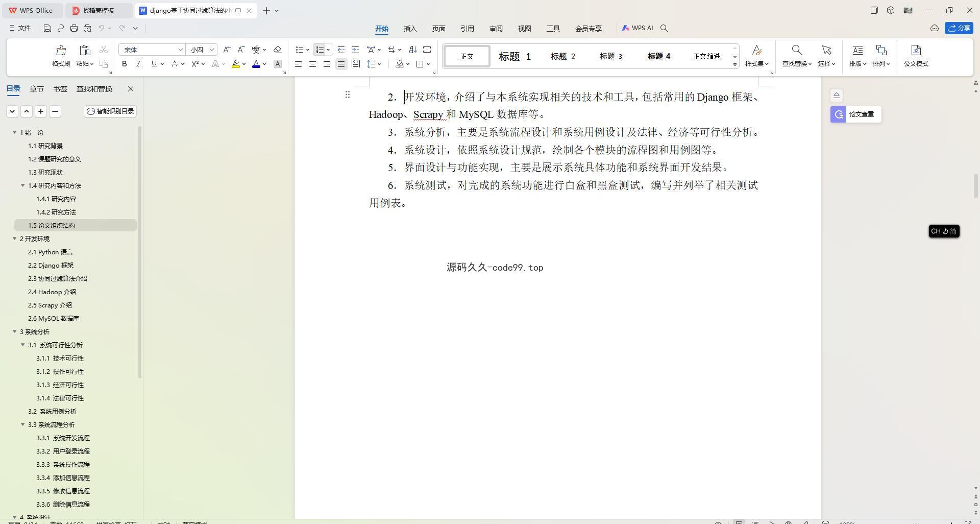Click the paragraph shading fill button
Image resolution: width=980 pixels, height=524 pixels.
click(400, 64)
